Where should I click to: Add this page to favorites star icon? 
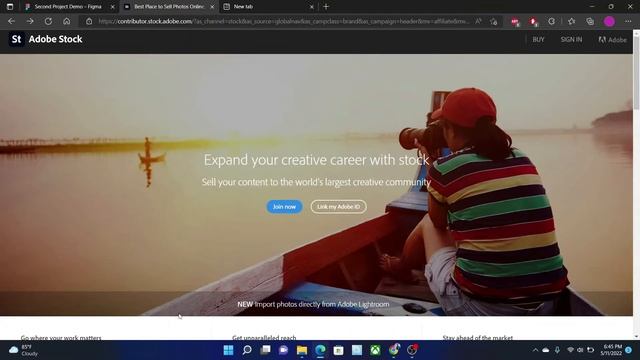[494, 21]
